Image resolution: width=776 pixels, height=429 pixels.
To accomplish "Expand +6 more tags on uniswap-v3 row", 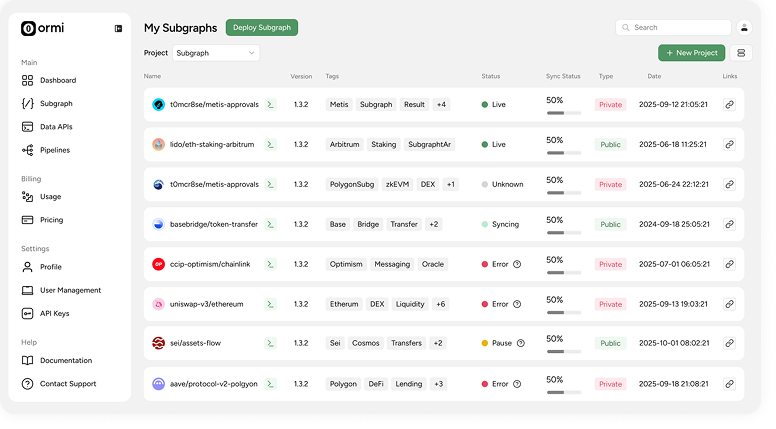I will [440, 304].
